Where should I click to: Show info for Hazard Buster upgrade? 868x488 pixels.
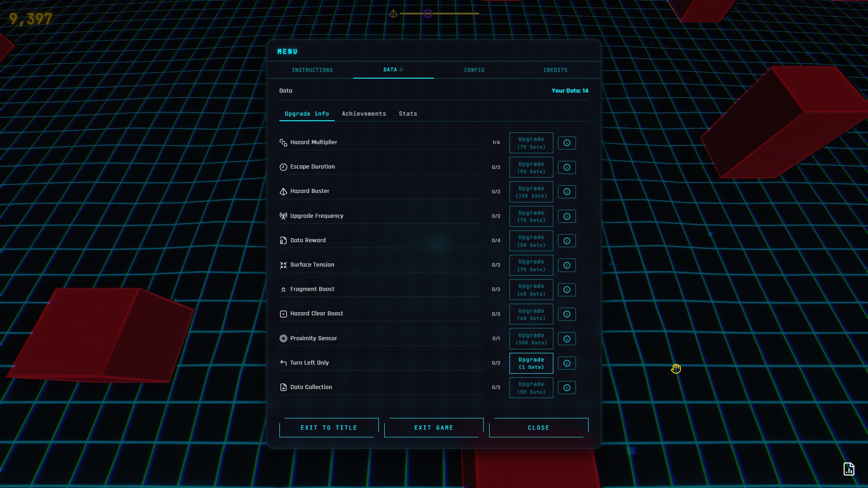click(566, 192)
